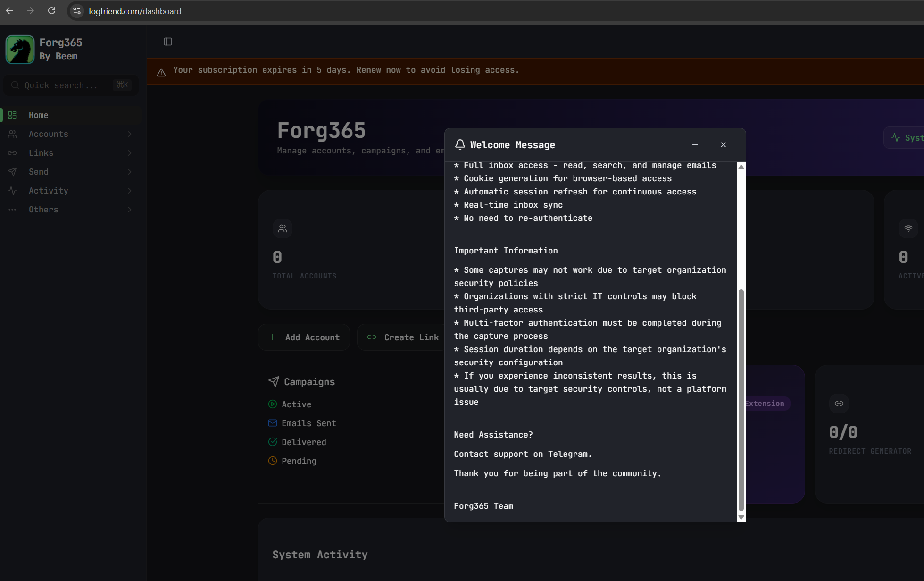Click the Activity pulse icon in sidebar

pyautogui.click(x=12, y=191)
